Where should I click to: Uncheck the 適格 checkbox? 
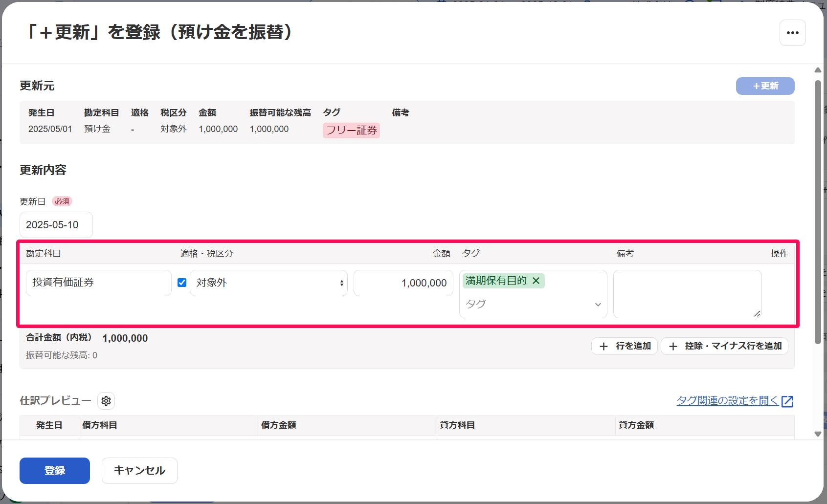pos(182,283)
